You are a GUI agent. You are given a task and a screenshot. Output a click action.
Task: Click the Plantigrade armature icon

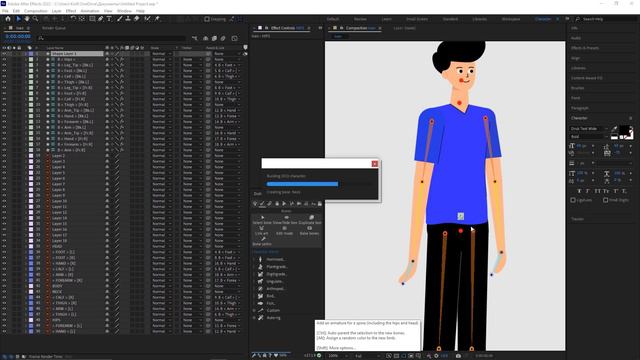pos(260,267)
